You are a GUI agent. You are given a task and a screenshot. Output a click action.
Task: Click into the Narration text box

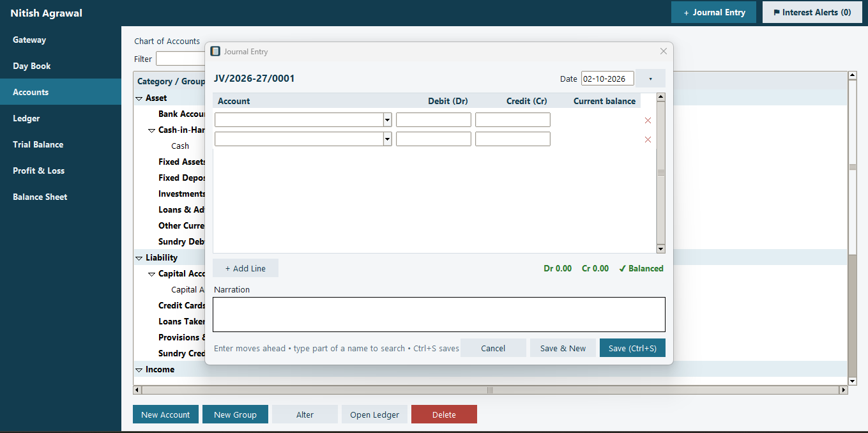(x=439, y=314)
